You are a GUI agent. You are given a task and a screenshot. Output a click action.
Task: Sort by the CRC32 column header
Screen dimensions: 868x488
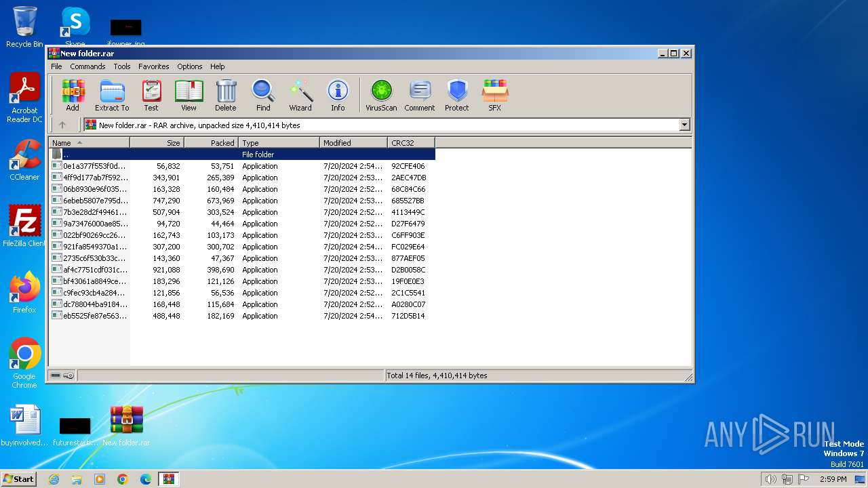[x=412, y=142]
